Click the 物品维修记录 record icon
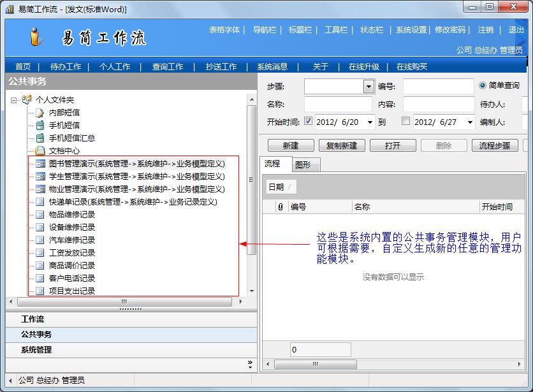Image resolution: width=533 pixels, height=392 pixels. tap(40, 215)
